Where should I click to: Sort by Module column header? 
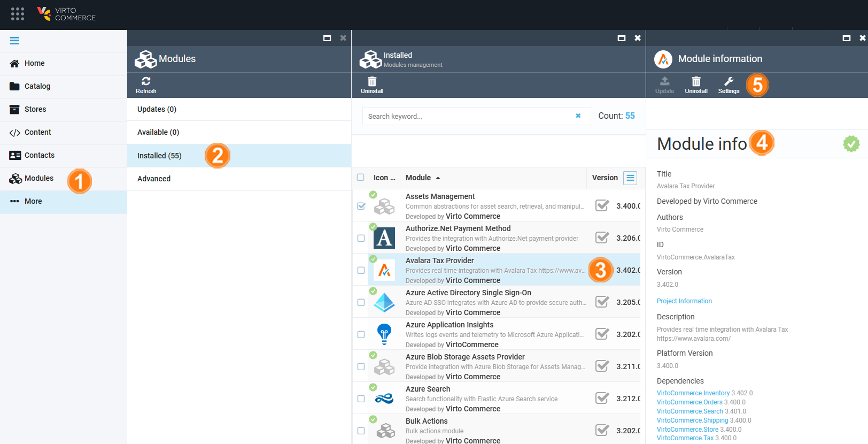point(423,178)
